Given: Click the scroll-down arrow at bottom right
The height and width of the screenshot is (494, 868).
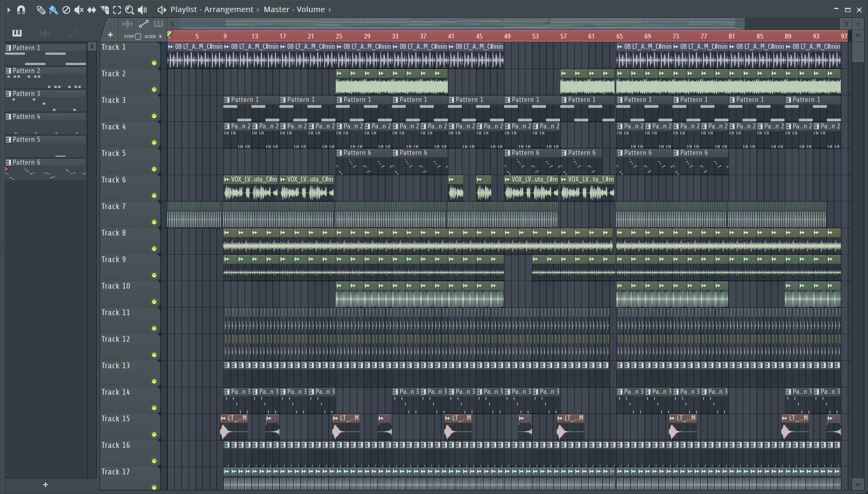Looking at the screenshot, I should pyautogui.click(x=858, y=484).
